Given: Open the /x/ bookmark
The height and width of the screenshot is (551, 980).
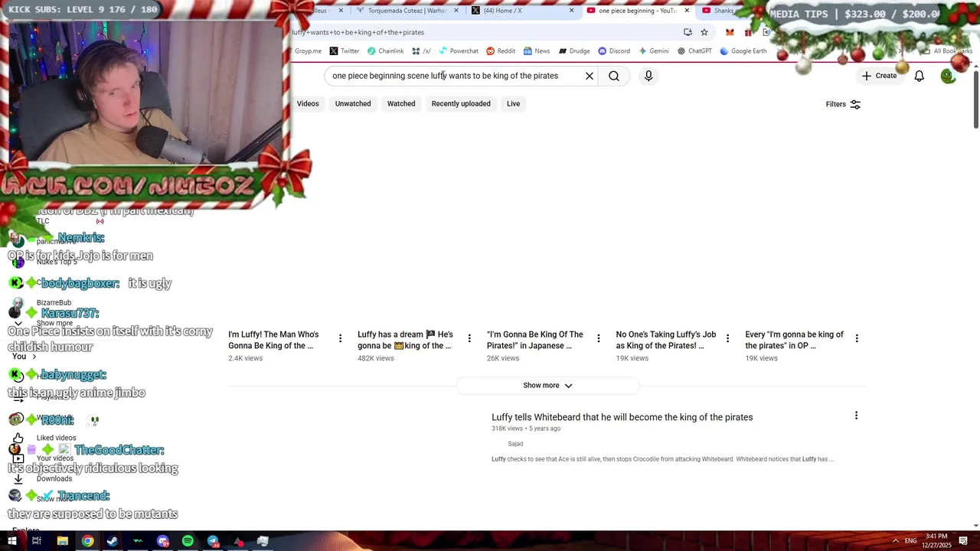Looking at the screenshot, I should coord(421,51).
